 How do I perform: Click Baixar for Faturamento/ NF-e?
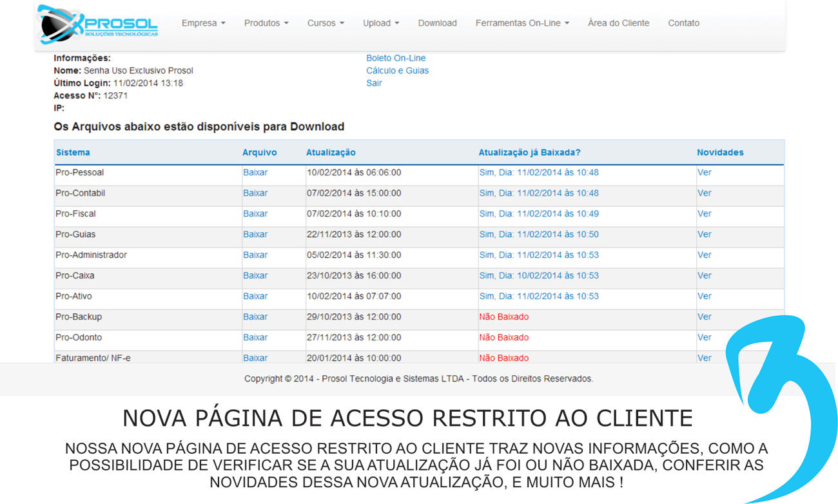coord(255,358)
